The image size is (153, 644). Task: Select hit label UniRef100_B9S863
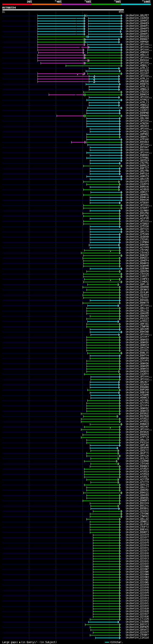(137, 142)
